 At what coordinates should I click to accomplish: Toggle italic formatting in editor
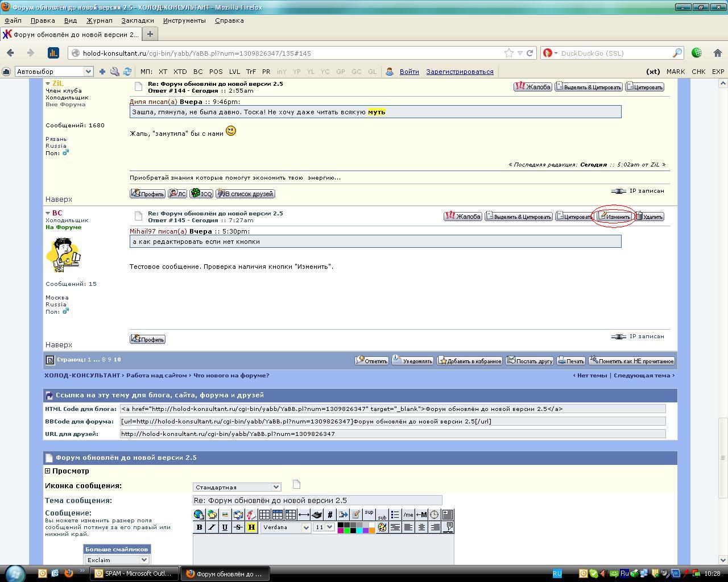tap(212, 527)
